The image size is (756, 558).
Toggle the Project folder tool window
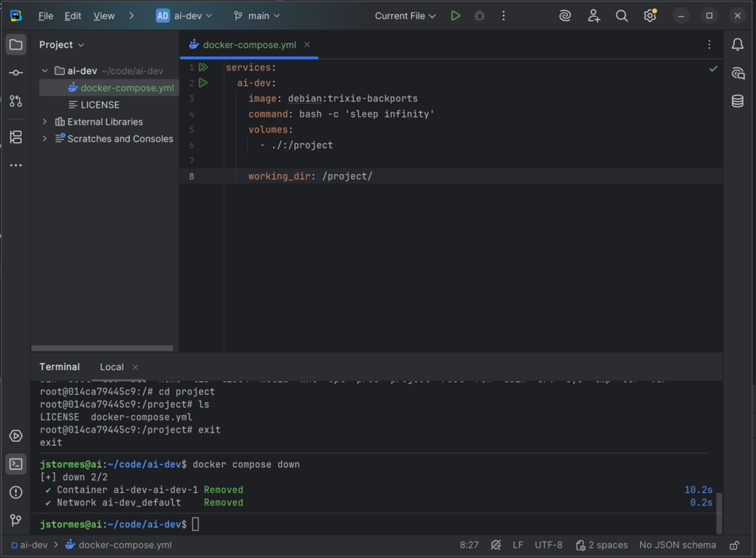[x=16, y=45]
